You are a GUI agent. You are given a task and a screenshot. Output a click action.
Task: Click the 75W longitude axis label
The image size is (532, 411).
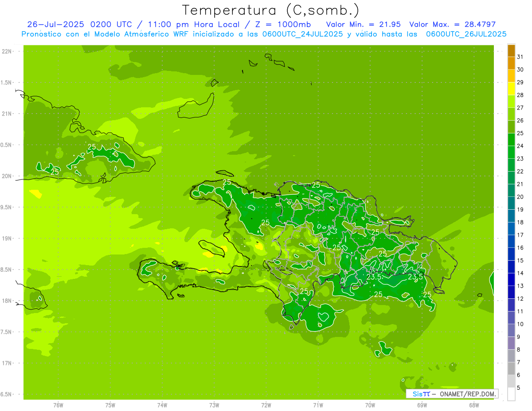pos(110,405)
